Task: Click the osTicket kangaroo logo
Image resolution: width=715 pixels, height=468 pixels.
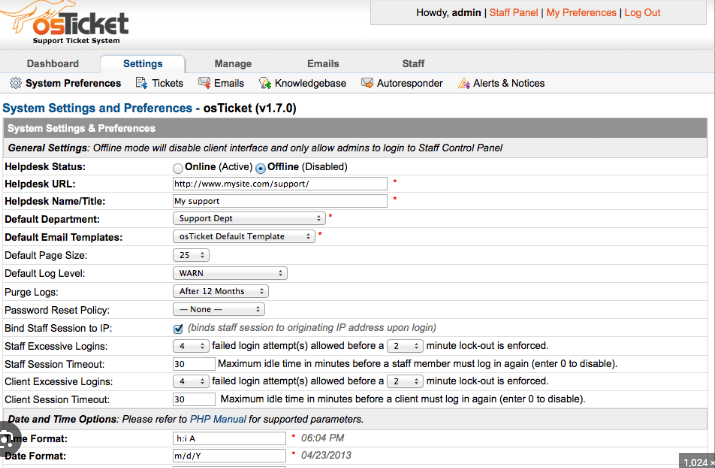Action: [64, 23]
